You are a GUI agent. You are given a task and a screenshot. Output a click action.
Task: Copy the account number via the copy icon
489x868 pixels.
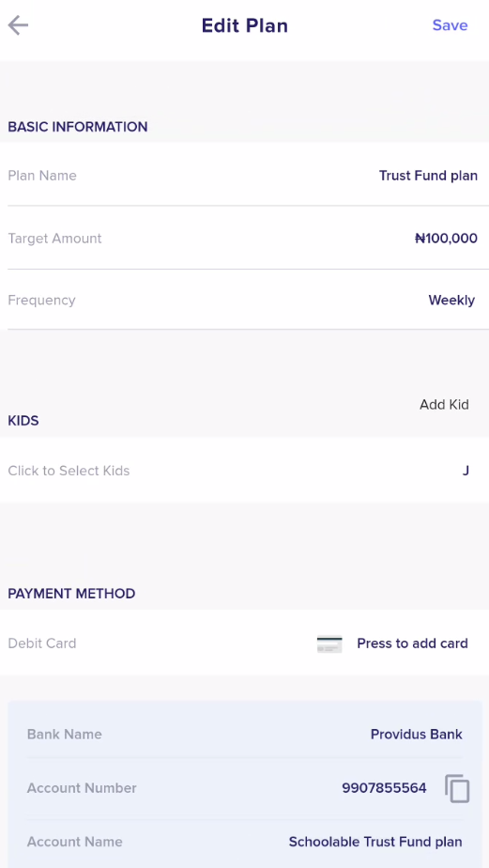click(457, 788)
